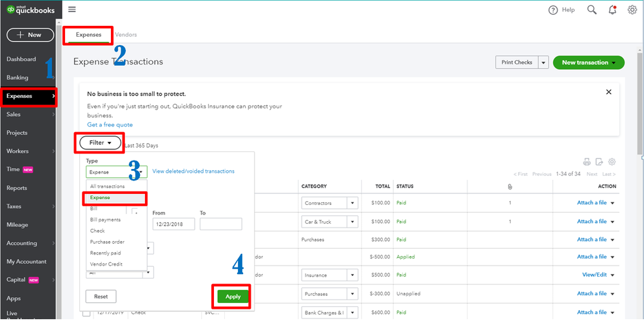This screenshot has width=644, height=321.
Task: Open Mileage in the sidebar
Action: (x=17, y=225)
